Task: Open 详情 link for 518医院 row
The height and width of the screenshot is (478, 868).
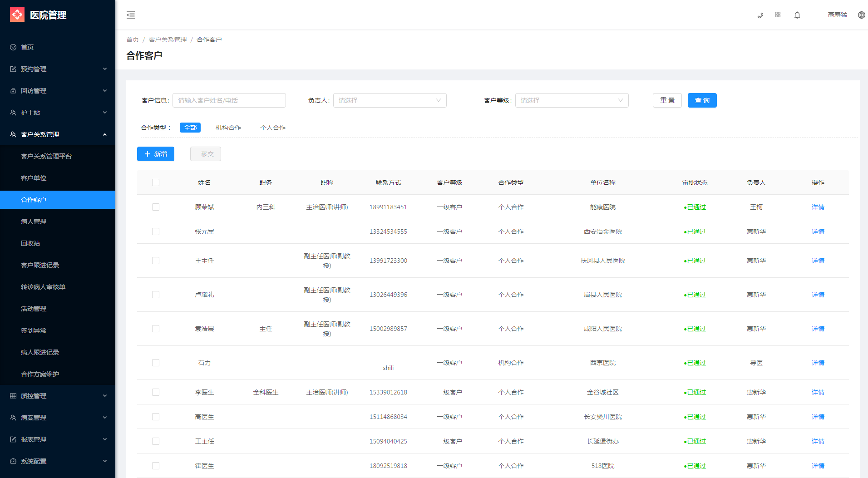Action: tap(818, 466)
